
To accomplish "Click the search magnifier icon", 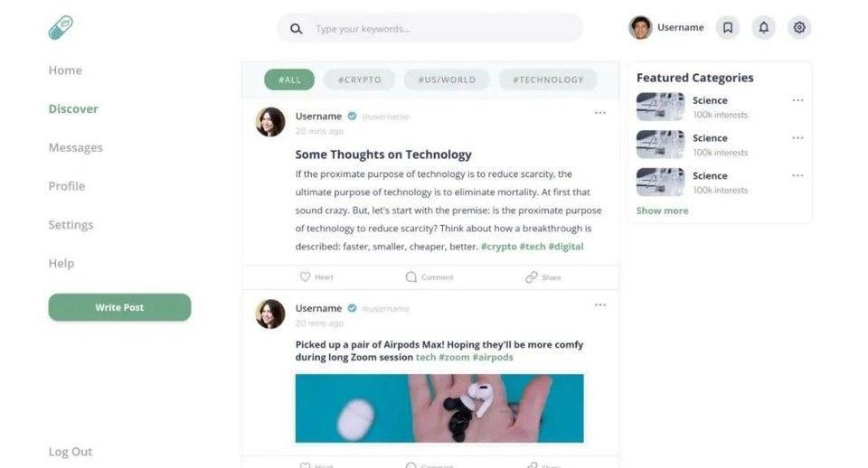I will click(x=296, y=29).
